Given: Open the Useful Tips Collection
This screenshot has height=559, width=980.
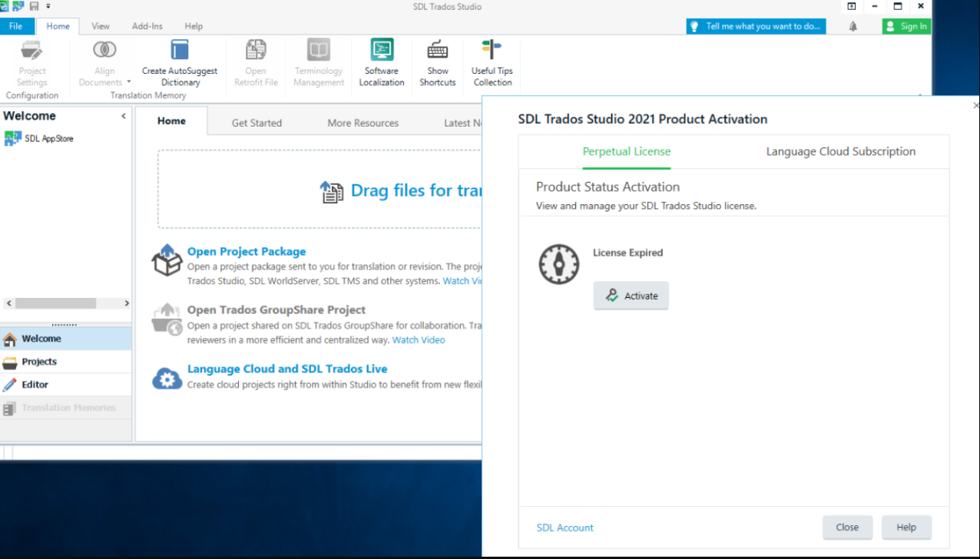Looking at the screenshot, I should tap(492, 63).
